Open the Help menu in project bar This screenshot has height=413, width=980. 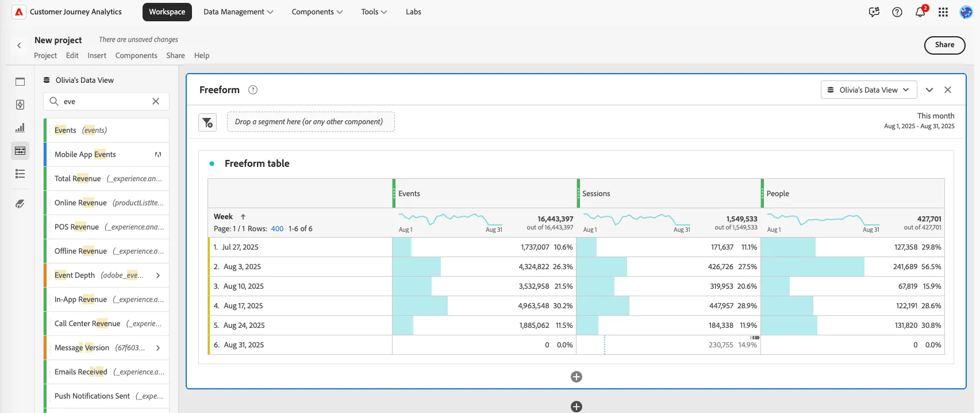(202, 56)
